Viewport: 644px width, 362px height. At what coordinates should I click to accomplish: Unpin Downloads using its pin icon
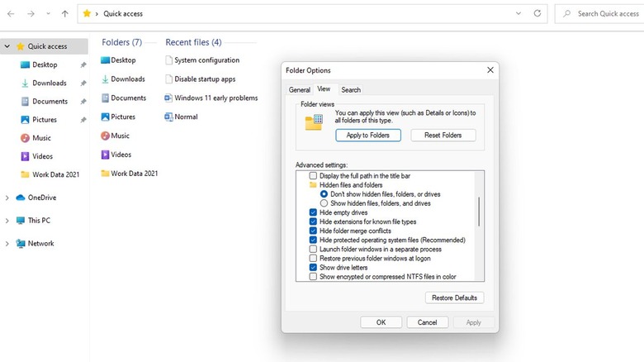point(83,83)
